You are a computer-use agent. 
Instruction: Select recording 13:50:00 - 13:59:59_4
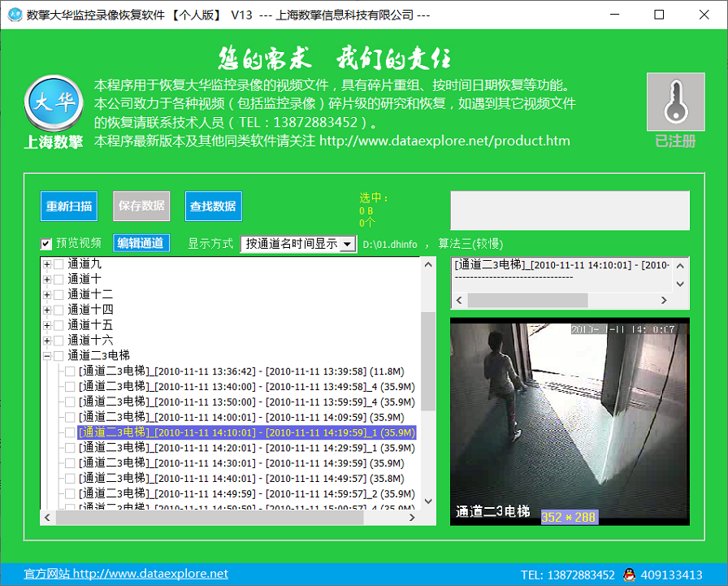pos(246,402)
